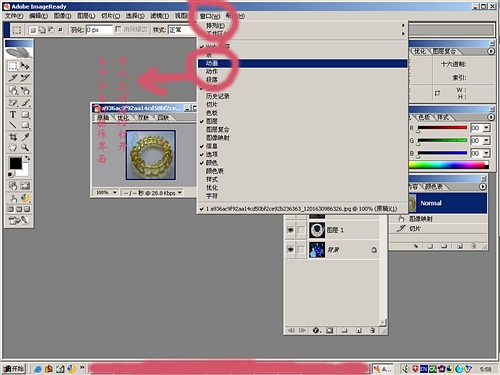
Task: Toggle visibility of the 背景 layer
Action: click(x=291, y=249)
